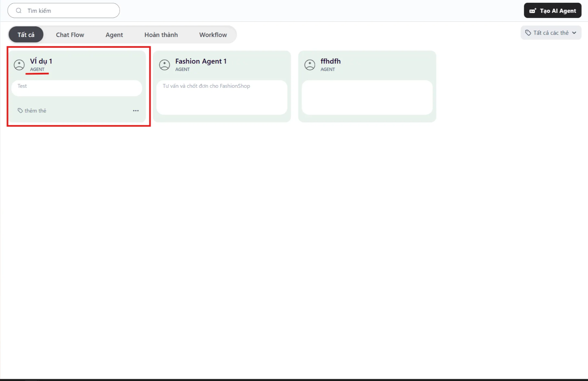Click the magnifier icon in the search box
588x381 pixels.
19,11
